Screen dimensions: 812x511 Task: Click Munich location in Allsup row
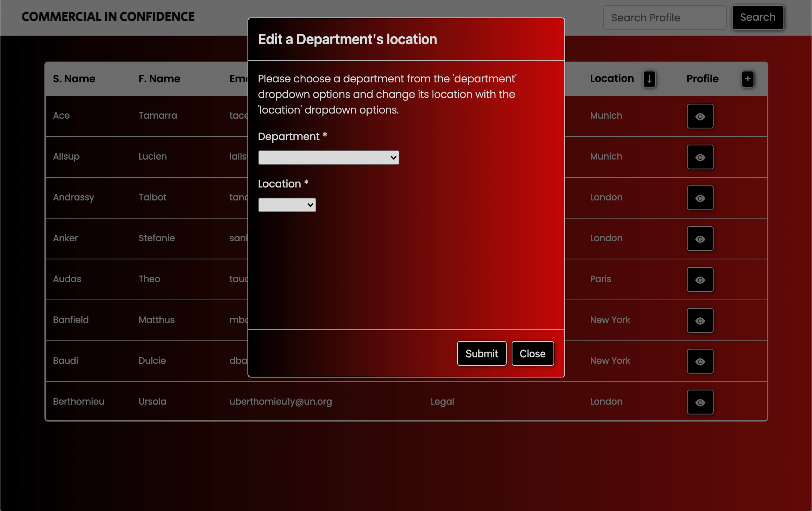tap(606, 156)
